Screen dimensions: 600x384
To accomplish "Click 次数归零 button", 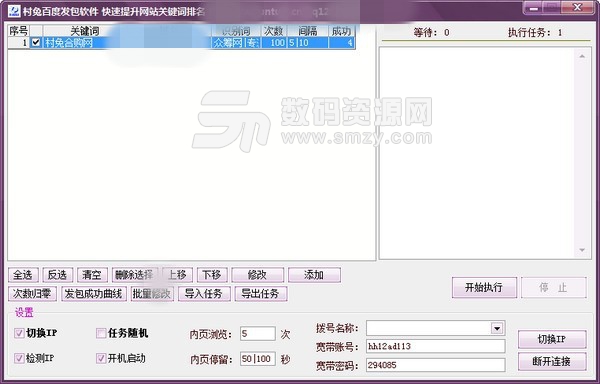I will click(x=32, y=294).
